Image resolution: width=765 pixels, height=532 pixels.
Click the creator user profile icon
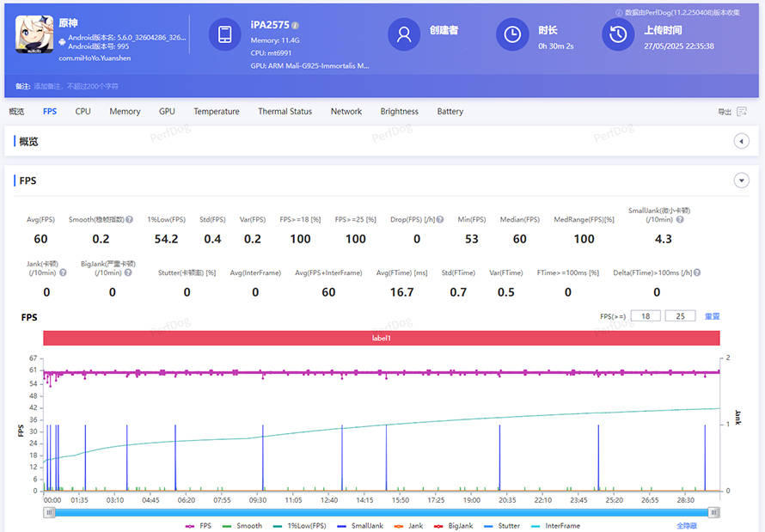tap(403, 34)
